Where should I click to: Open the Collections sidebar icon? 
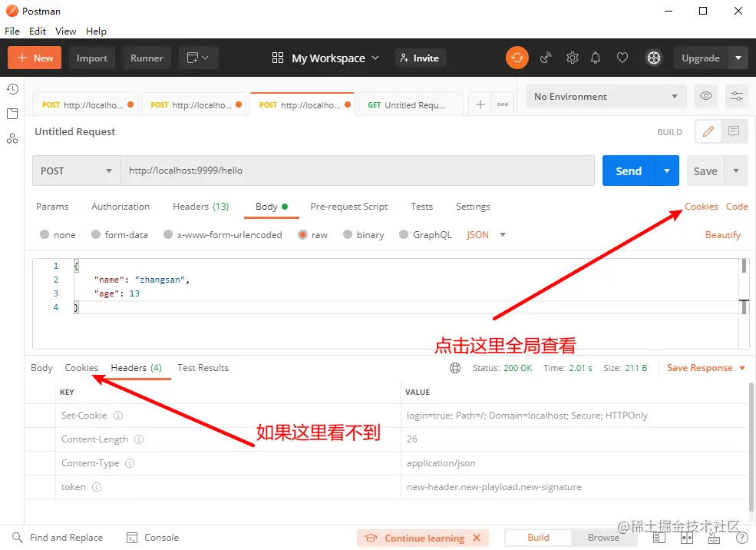pyautogui.click(x=12, y=114)
